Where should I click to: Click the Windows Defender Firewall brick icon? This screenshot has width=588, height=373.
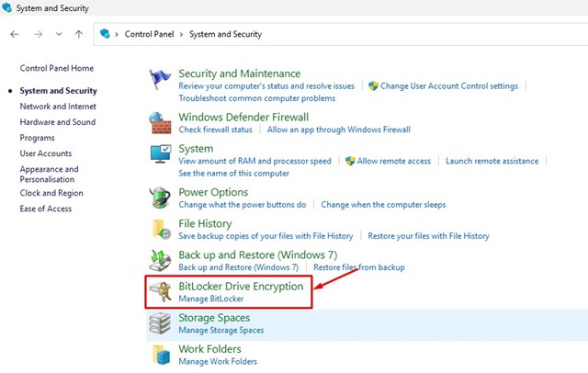[x=161, y=123]
